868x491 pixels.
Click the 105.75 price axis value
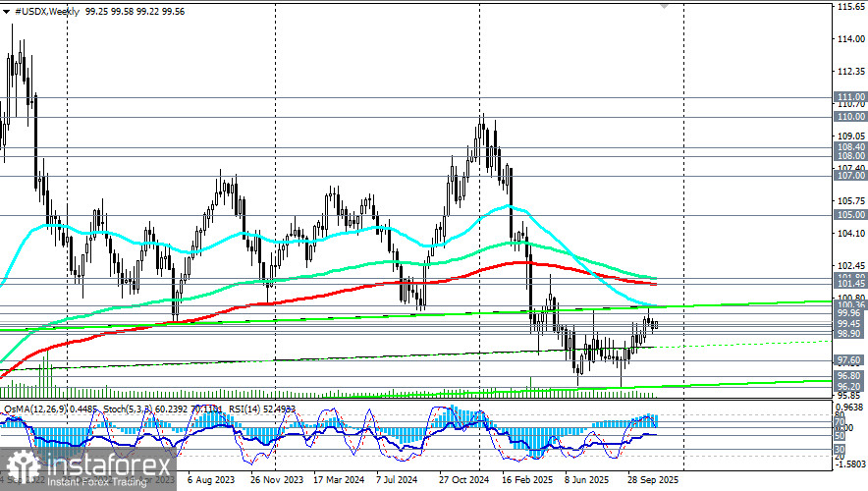[x=852, y=201]
